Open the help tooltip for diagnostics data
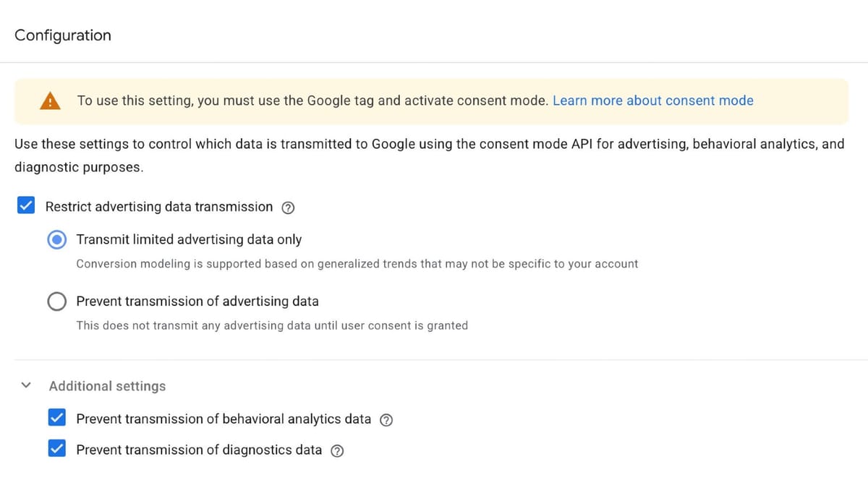The height and width of the screenshot is (488, 868). point(337,450)
